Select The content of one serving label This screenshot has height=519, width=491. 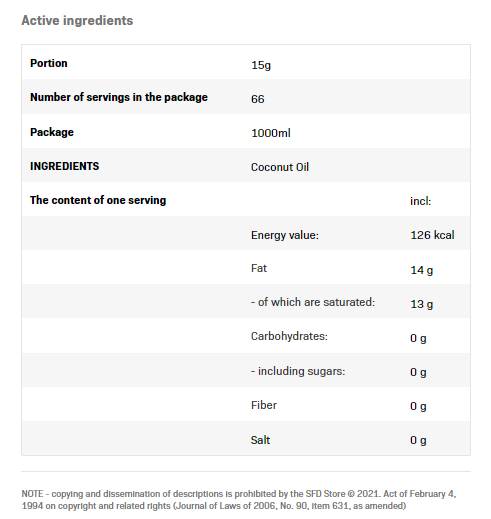click(98, 200)
